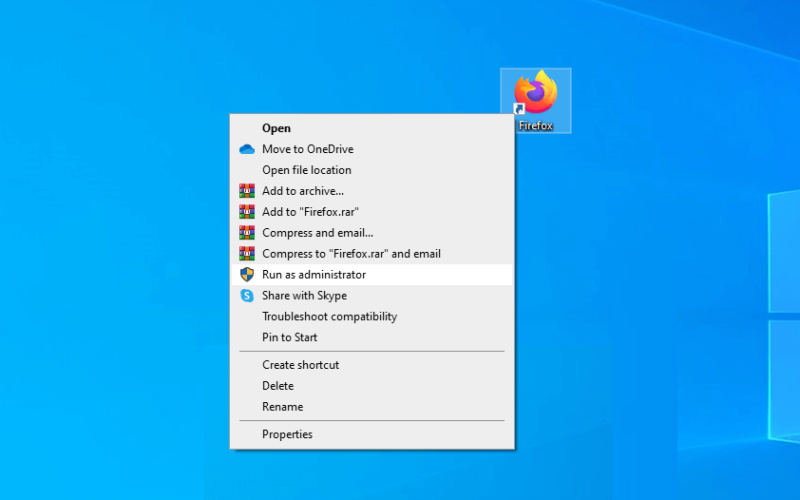Open Properties from the context menu
Viewport: 800px width, 500px height.
point(372,434)
